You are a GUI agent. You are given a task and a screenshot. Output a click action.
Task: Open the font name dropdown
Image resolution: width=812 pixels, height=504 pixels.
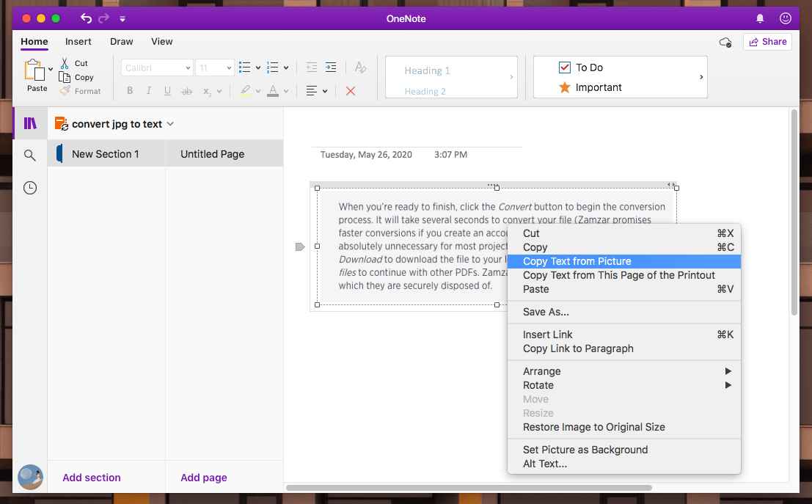pyautogui.click(x=158, y=67)
